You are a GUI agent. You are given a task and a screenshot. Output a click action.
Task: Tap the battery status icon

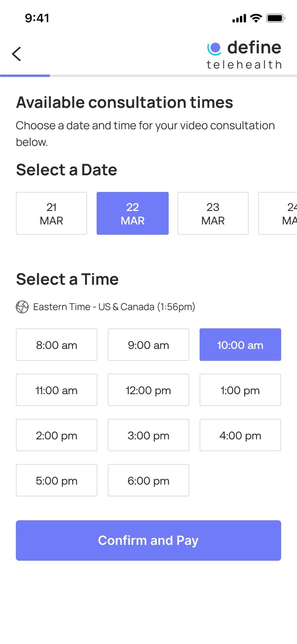(276, 18)
